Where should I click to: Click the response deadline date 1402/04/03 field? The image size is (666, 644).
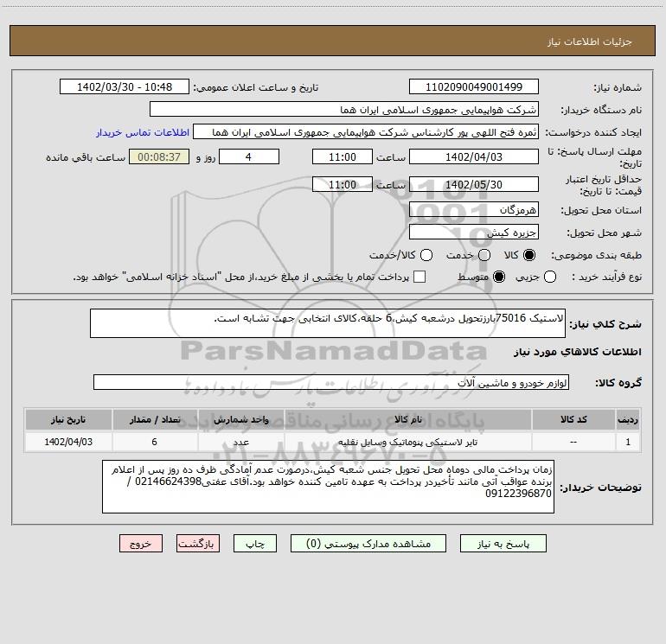coord(474,156)
